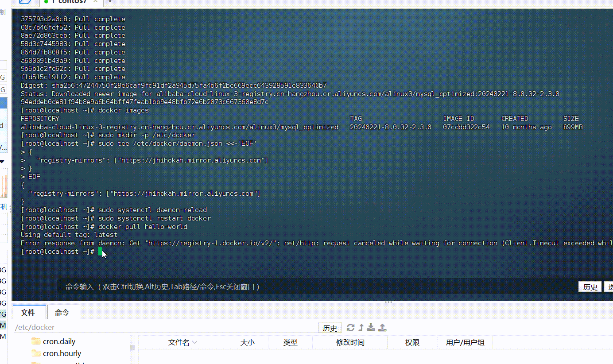Click the TAG value 20240221-8.0.32-2.3.0
The height and width of the screenshot is (364, 613).
point(391,127)
